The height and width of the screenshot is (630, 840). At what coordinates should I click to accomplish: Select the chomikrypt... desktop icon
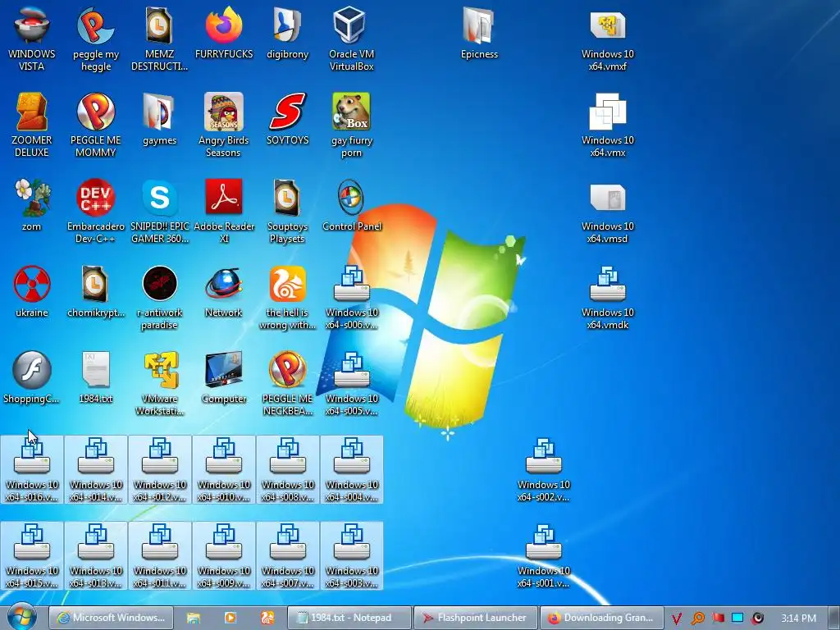(x=95, y=292)
